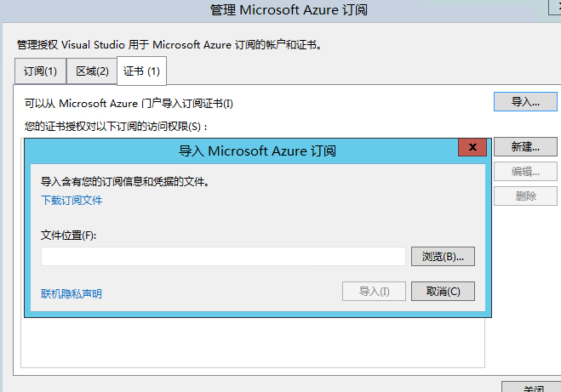Click the 导入... button in the certificates panel
The height and width of the screenshot is (392, 561).
pyautogui.click(x=525, y=102)
